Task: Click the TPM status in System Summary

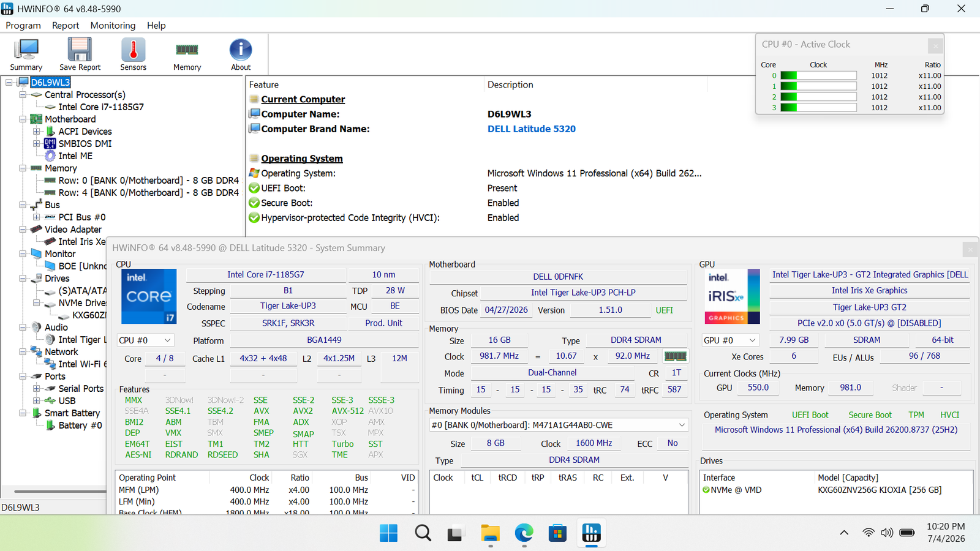Action: click(916, 415)
